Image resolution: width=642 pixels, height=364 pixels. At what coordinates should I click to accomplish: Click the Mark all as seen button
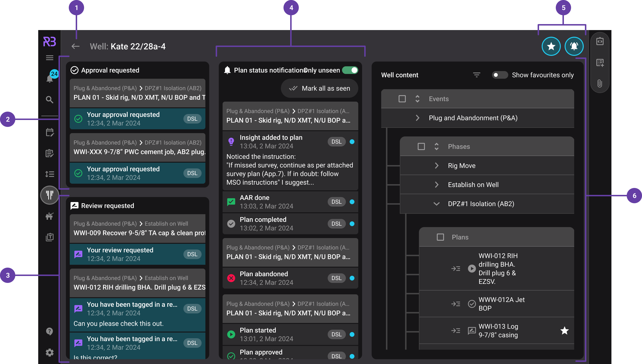[x=319, y=88]
